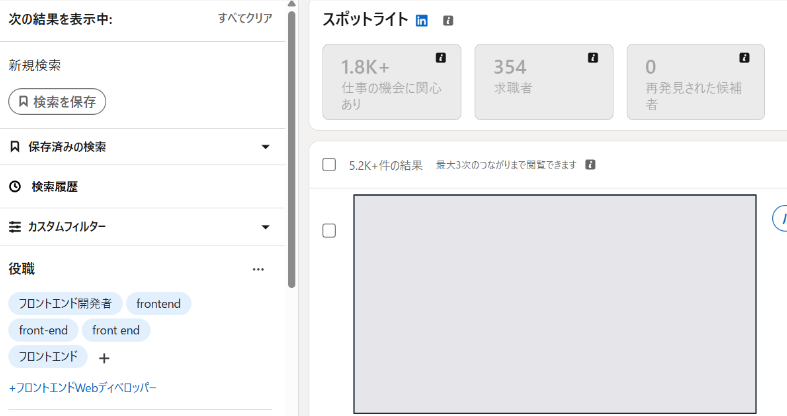Click the 1.8K+ 仕事の機会に関心あり spotlight card
The width and height of the screenshot is (787, 416).
click(x=391, y=82)
